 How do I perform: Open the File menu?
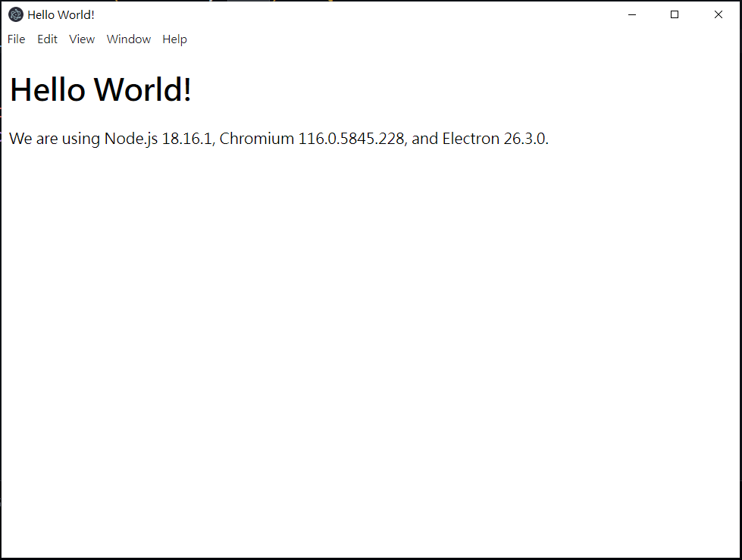pyautogui.click(x=17, y=39)
